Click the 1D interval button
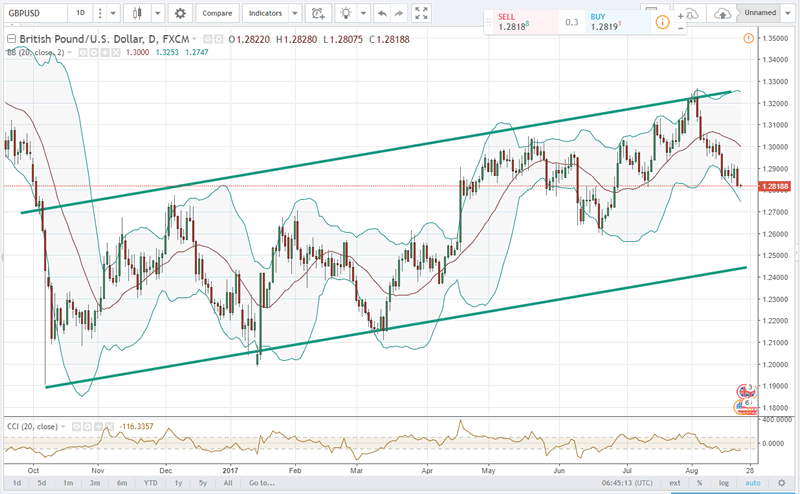The width and height of the screenshot is (800, 494). 81,13
